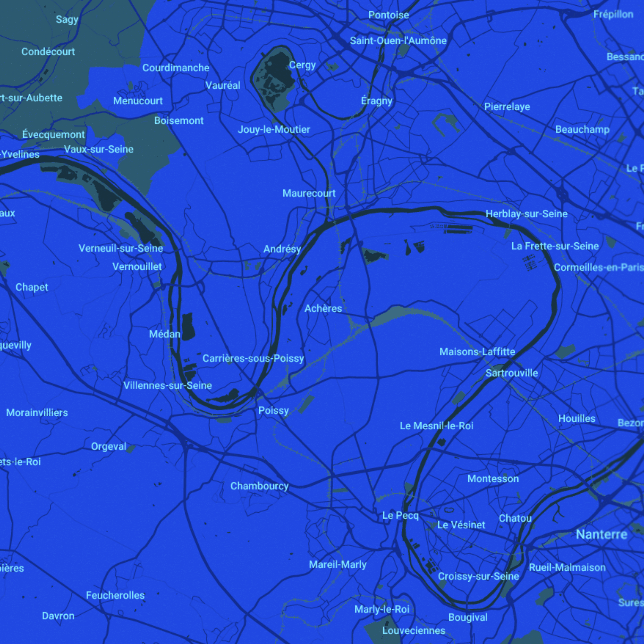
Task: Click the Feucherolles label
Action: (x=115, y=595)
